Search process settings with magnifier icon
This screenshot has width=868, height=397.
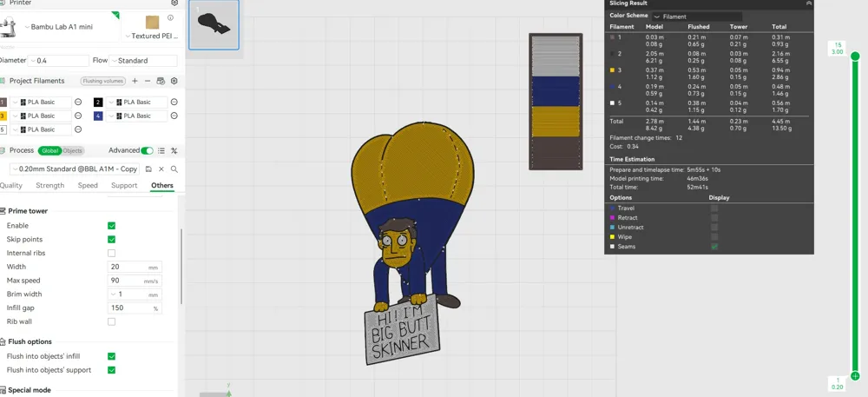(x=174, y=169)
